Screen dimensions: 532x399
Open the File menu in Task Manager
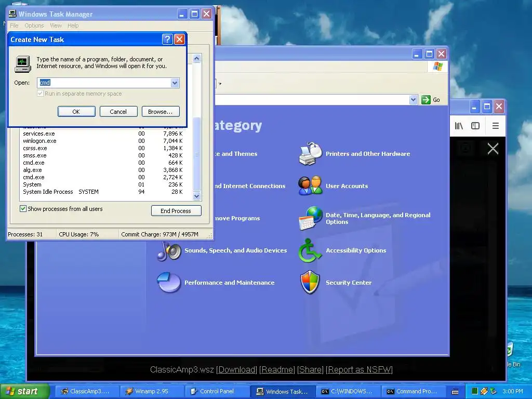click(x=14, y=25)
